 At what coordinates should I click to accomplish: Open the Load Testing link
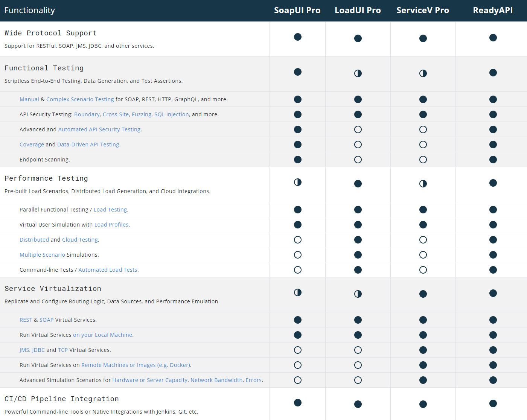pos(110,210)
